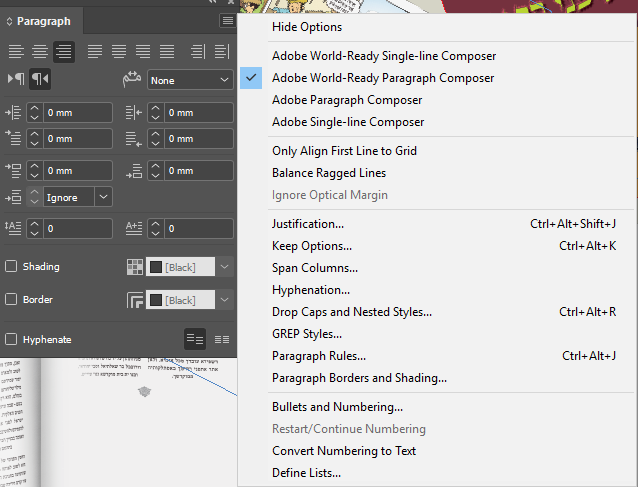Select the Align right icon
Image resolution: width=638 pixels, height=487 pixels.
pyautogui.click(x=64, y=51)
